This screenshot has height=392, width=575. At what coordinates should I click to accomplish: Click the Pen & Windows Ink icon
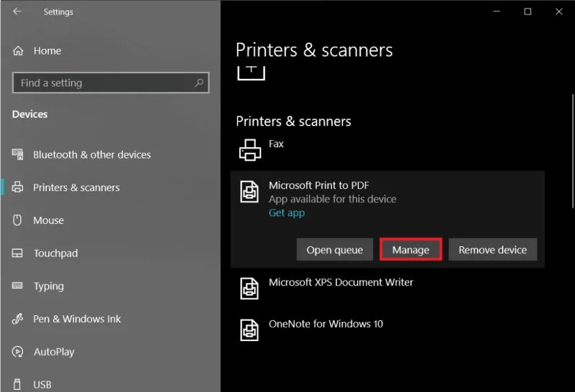coord(17,319)
